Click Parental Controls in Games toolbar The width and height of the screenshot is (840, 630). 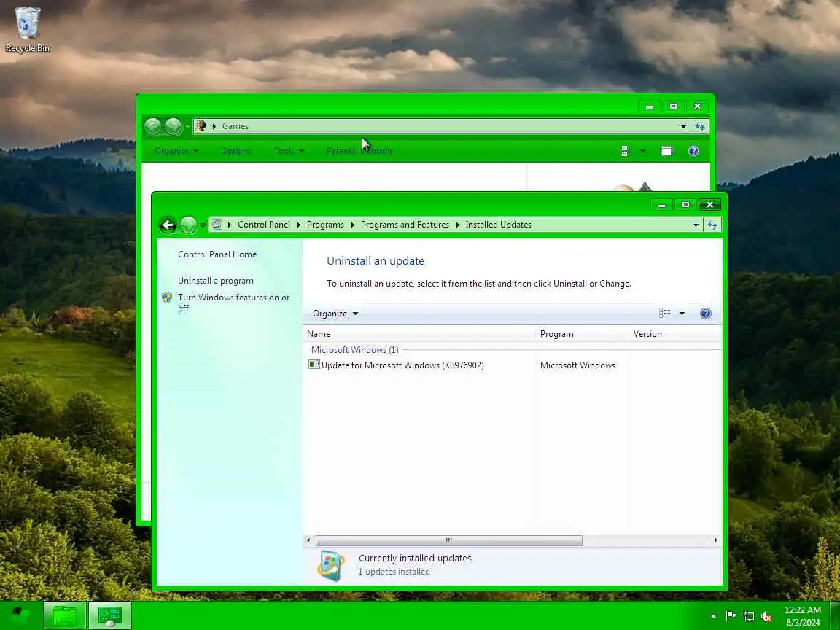click(x=359, y=151)
